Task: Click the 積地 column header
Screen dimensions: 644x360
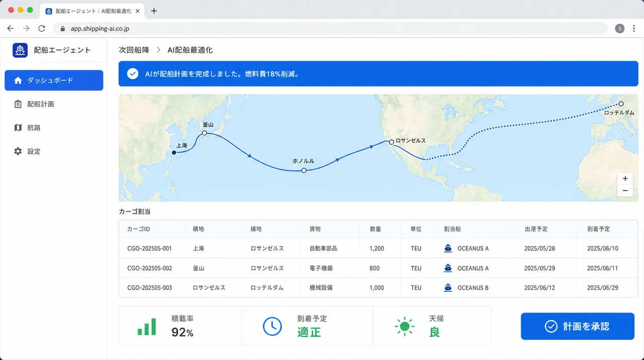Action: (198, 229)
